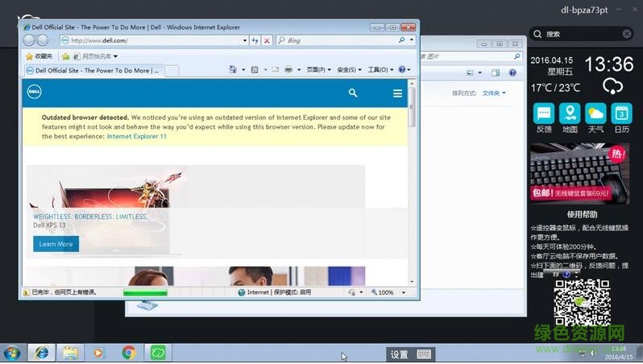Open the 天气 weather widget
The height and width of the screenshot is (364, 643).
(595, 118)
